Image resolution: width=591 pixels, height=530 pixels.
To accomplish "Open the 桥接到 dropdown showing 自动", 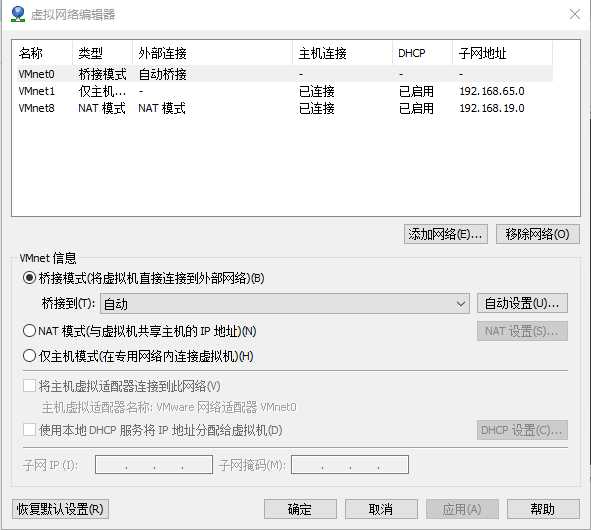I will coord(285,303).
